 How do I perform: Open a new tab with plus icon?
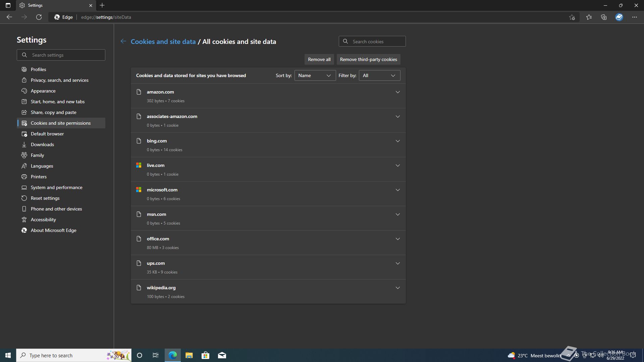102,5
